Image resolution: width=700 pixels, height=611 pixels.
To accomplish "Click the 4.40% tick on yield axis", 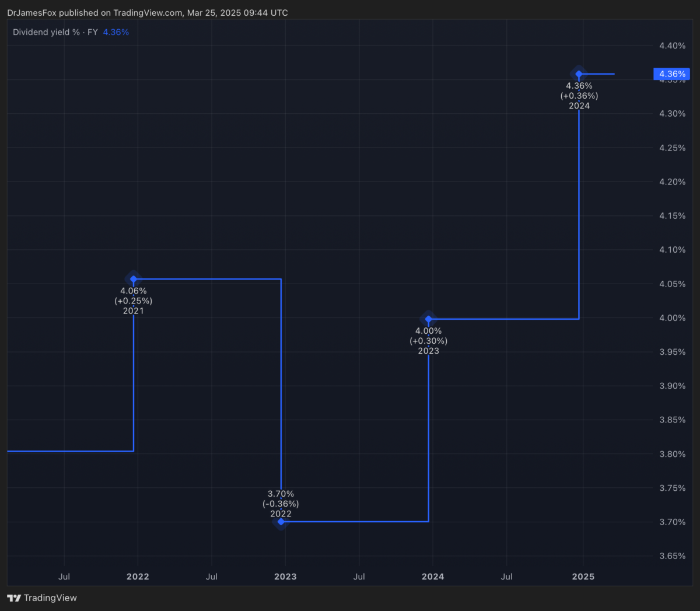I will tap(672, 46).
